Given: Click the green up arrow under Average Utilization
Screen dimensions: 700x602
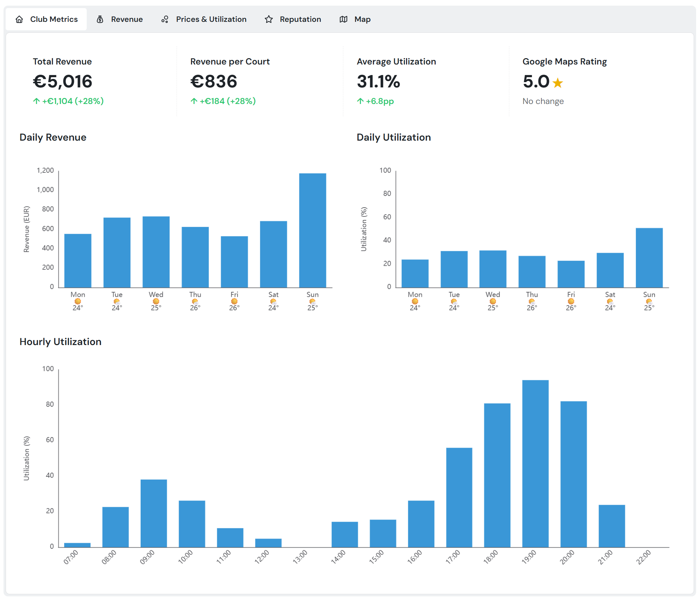Looking at the screenshot, I should [x=360, y=101].
